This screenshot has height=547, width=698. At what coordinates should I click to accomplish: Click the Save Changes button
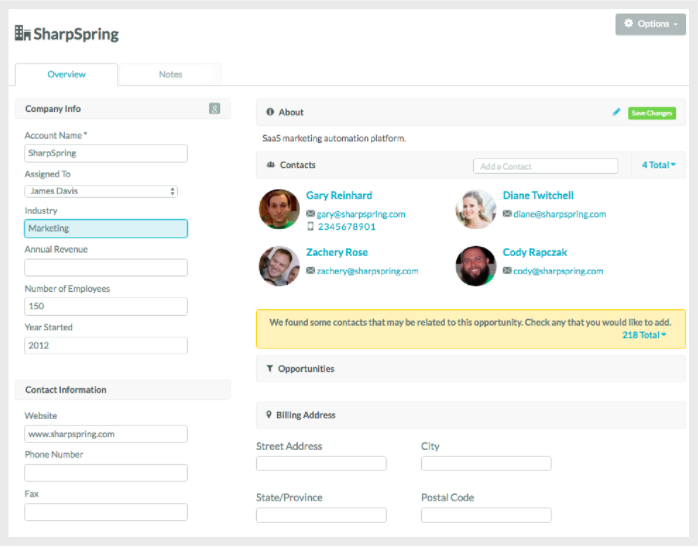click(652, 113)
